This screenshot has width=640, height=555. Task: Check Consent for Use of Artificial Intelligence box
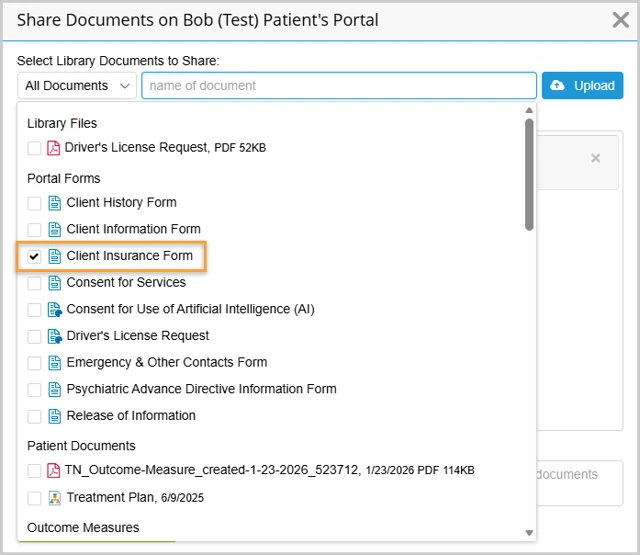pyautogui.click(x=34, y=310)
